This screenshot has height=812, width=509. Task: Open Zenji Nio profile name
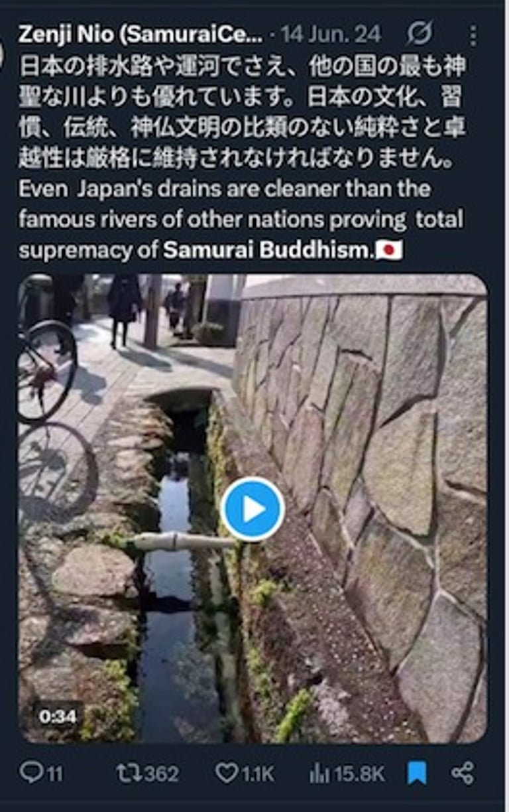click(140, 34)
